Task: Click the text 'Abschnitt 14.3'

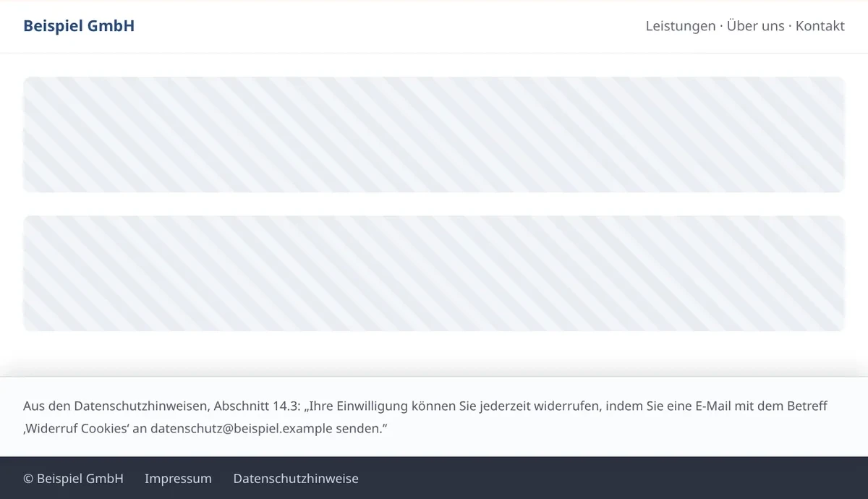Action: tap(254, 406)
